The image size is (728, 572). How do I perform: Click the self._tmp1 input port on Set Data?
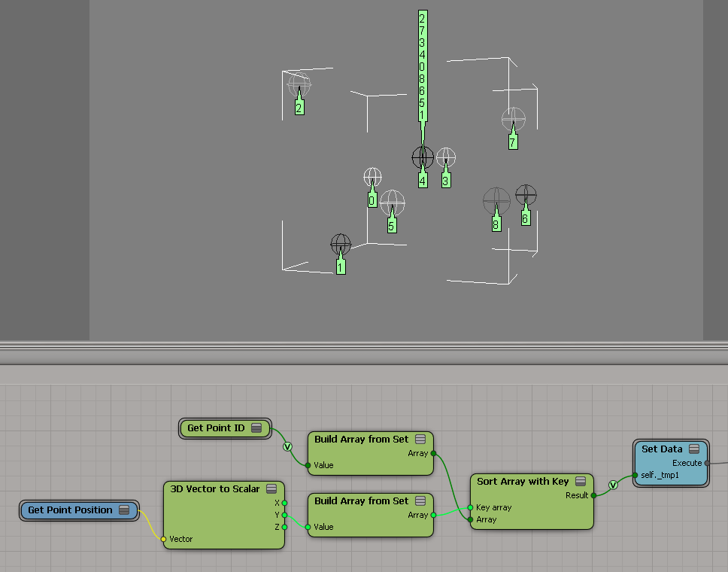click(635, 475)
